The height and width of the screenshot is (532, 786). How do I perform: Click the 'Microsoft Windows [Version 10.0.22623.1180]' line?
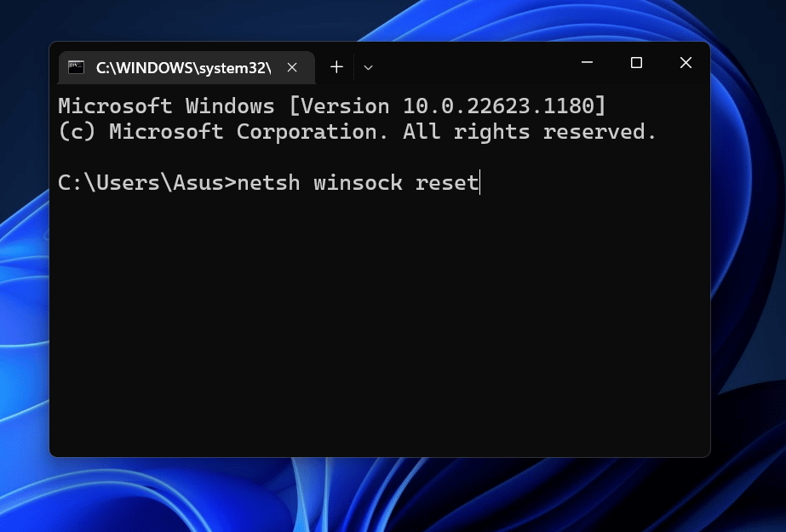pos(332,106)
